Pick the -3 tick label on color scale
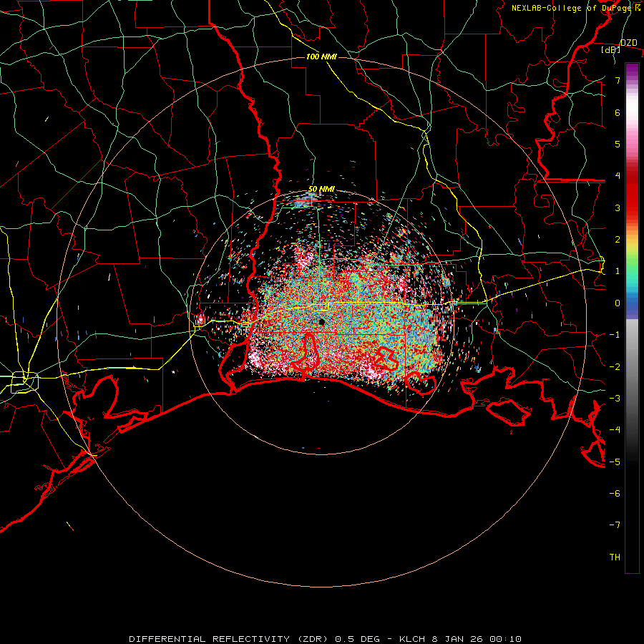This screenshot has height=644, width=644. coord(615,399)
